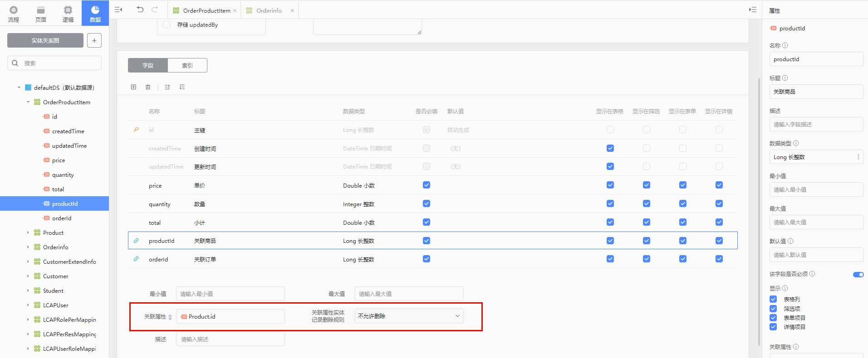Expand the CustomerExtendInfo entity node
Screen dimensions: 868x358
pos(28,261)
